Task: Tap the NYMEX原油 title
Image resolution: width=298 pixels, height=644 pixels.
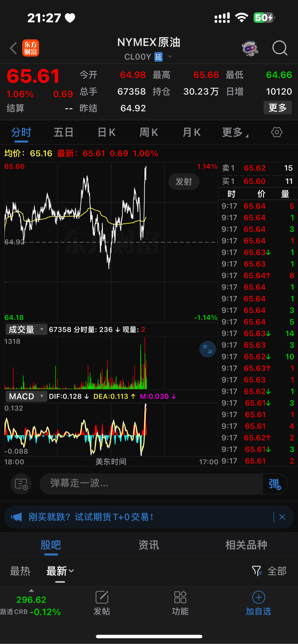Action: coord(149,42)
